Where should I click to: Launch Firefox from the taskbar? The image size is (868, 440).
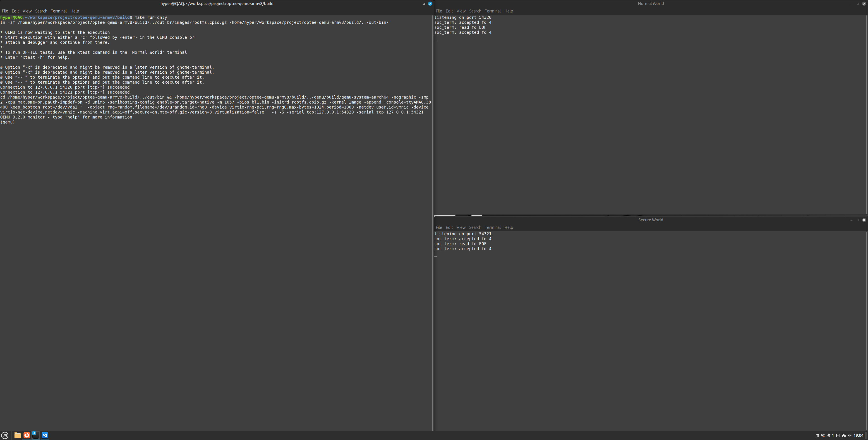pyautogui.click(x=27, y=435)
